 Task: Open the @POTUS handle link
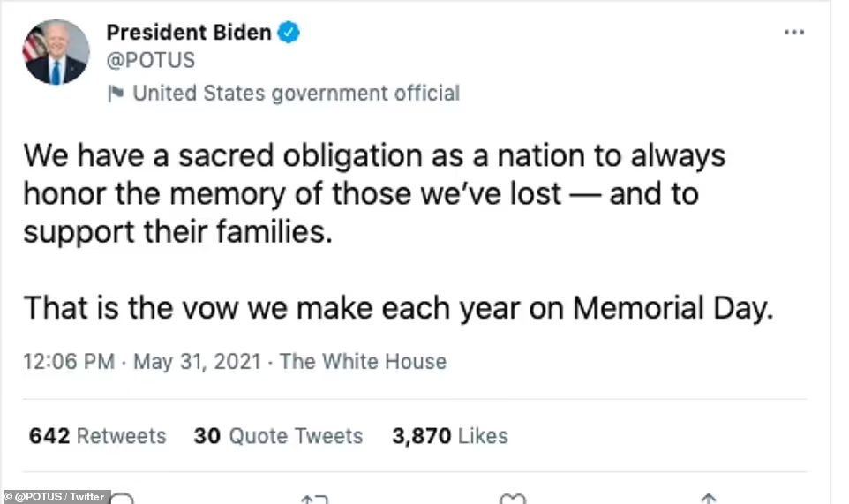(x=150, y=61)
